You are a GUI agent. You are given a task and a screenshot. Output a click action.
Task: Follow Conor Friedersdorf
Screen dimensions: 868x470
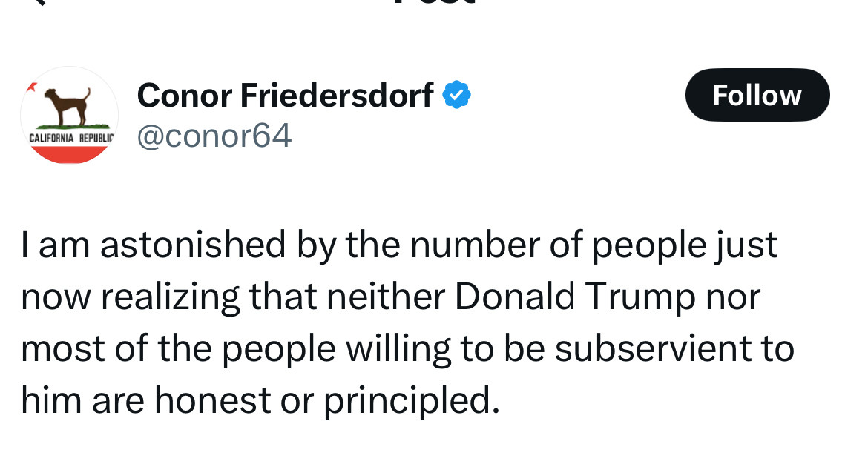757,95
